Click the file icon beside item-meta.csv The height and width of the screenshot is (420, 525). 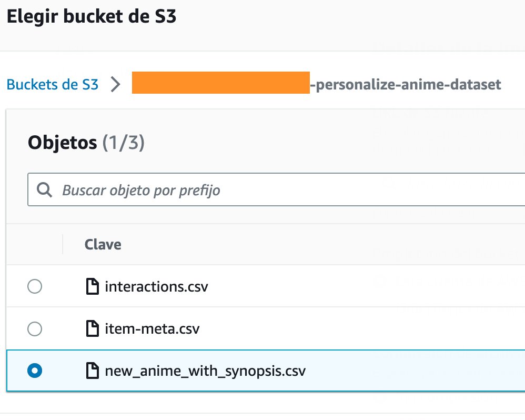tap(93, 328)
